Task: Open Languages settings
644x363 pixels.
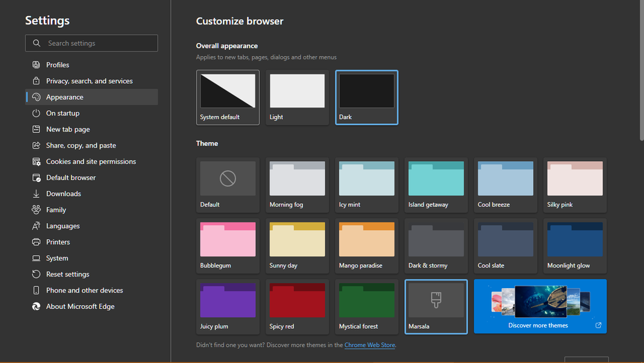Action: [x=92, y=226]
